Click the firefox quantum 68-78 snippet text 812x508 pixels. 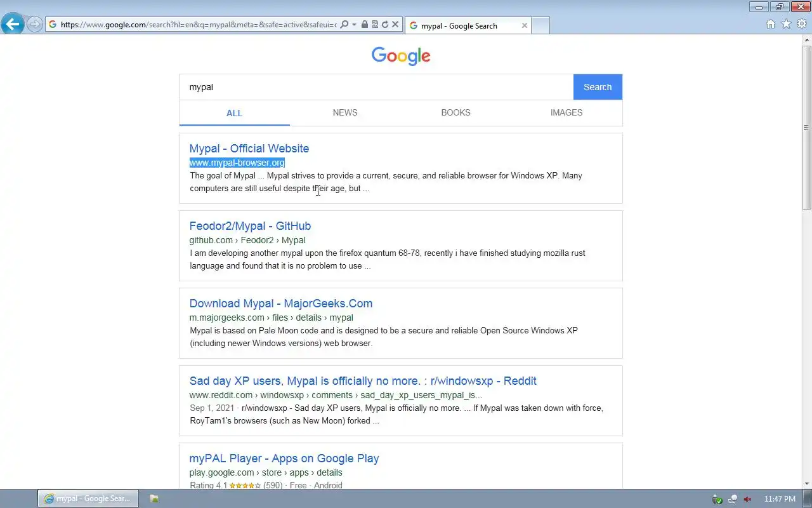(x=388, y=259)
